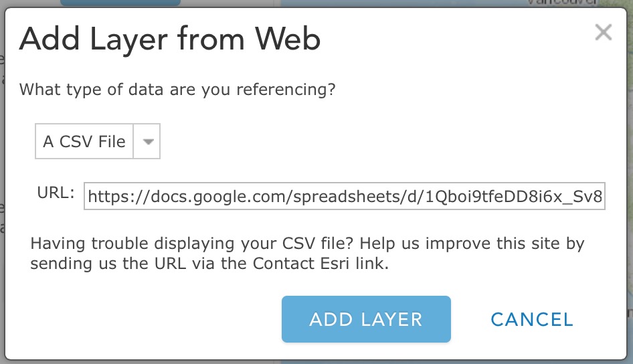The height and width of the screenshot is (364, 633).
Task: Click the "What type of data" prompt
Action: coord(177,89)
